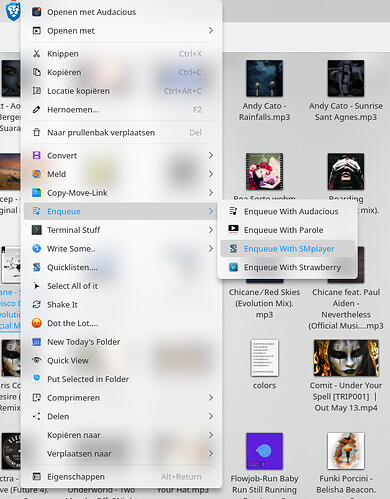Expand the Openen met submenu arrow

click(211, 31)
